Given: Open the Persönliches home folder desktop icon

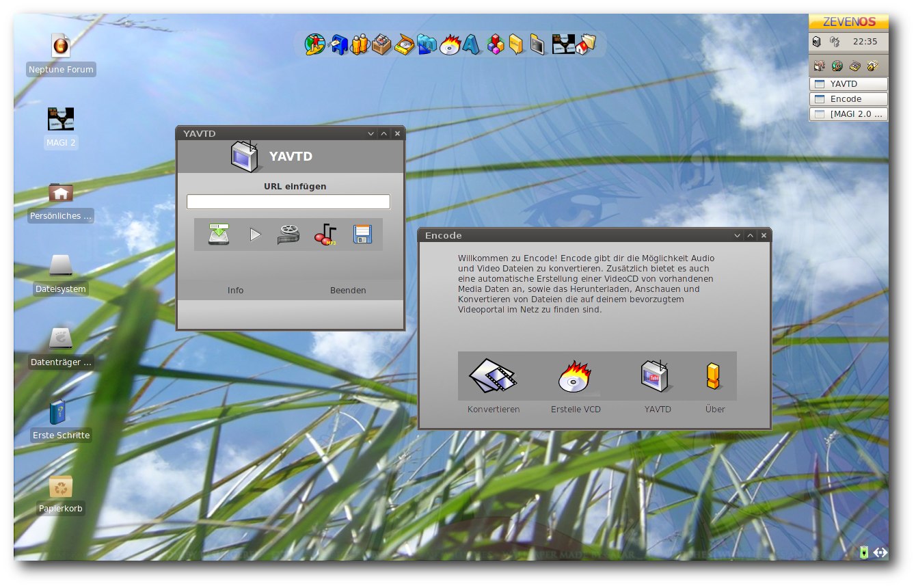Looking at the screenshot, I should (61, 193).
